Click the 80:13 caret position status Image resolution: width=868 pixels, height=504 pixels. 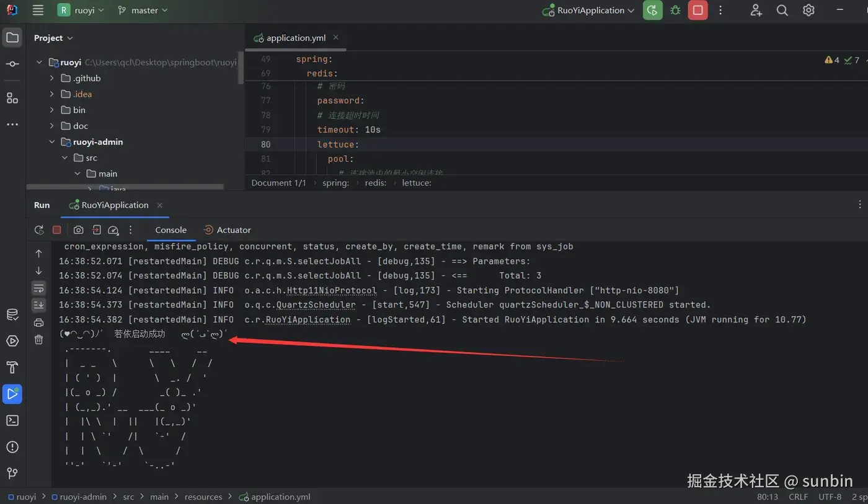point(768,497)
